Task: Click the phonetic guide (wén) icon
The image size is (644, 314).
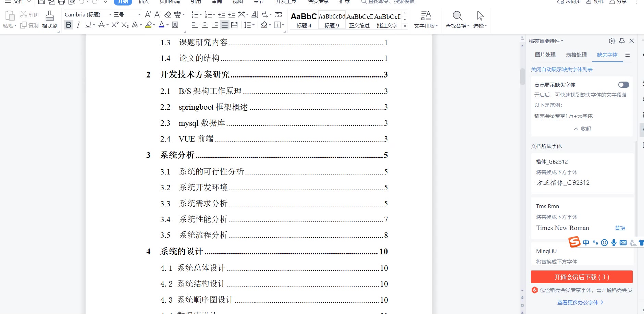Action: pyautogui.click(x=177, y=14)
